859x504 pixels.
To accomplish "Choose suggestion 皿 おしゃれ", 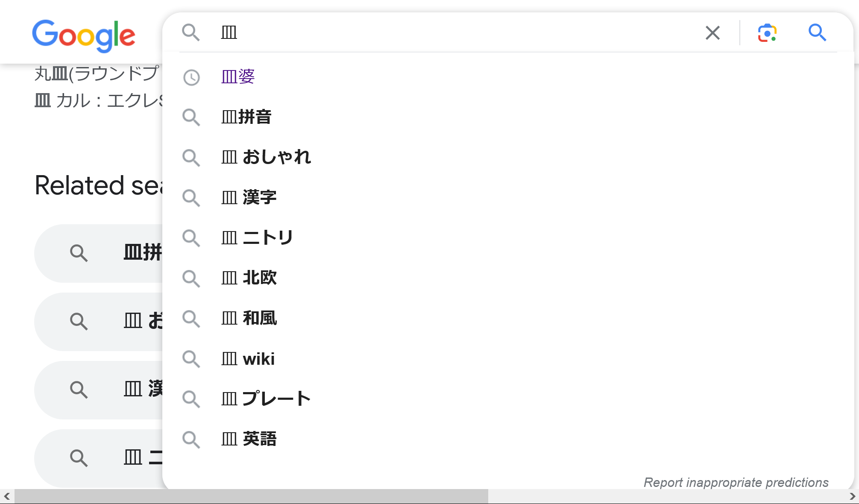I will pos(508,157).
